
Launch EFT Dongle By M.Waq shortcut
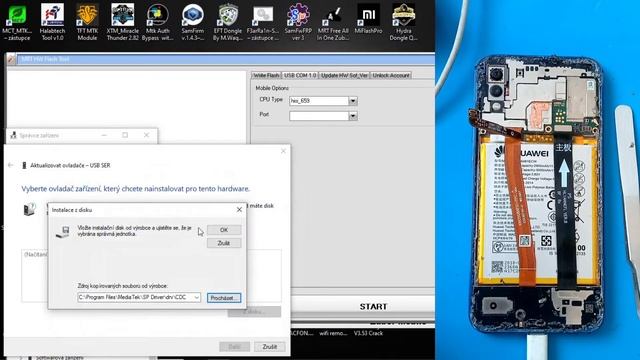click(228, 22)
